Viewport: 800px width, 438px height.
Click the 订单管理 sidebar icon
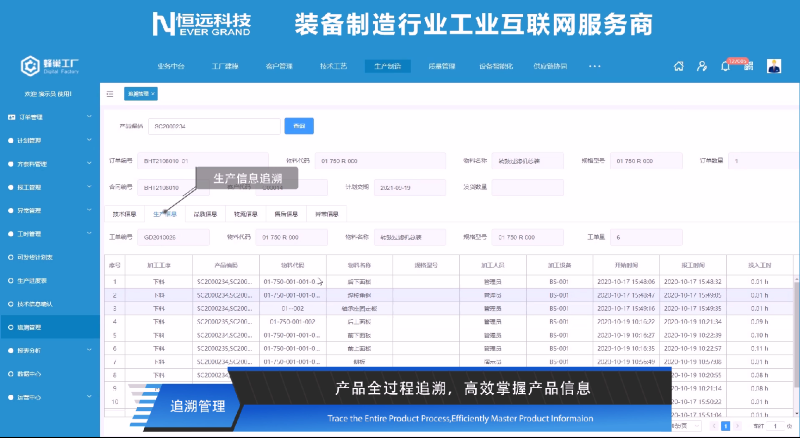11,117
